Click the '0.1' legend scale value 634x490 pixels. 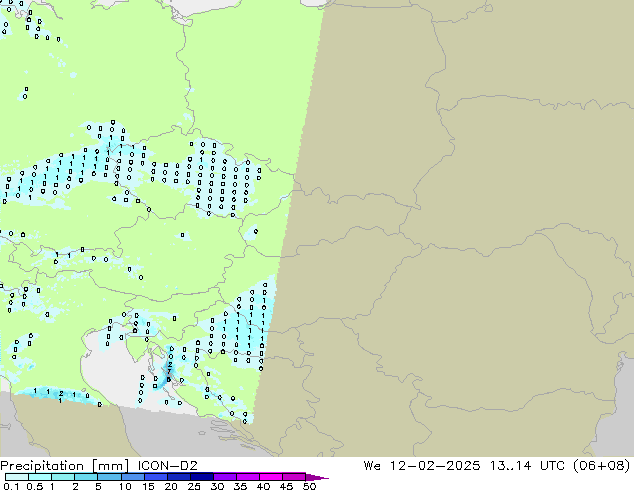11,486
